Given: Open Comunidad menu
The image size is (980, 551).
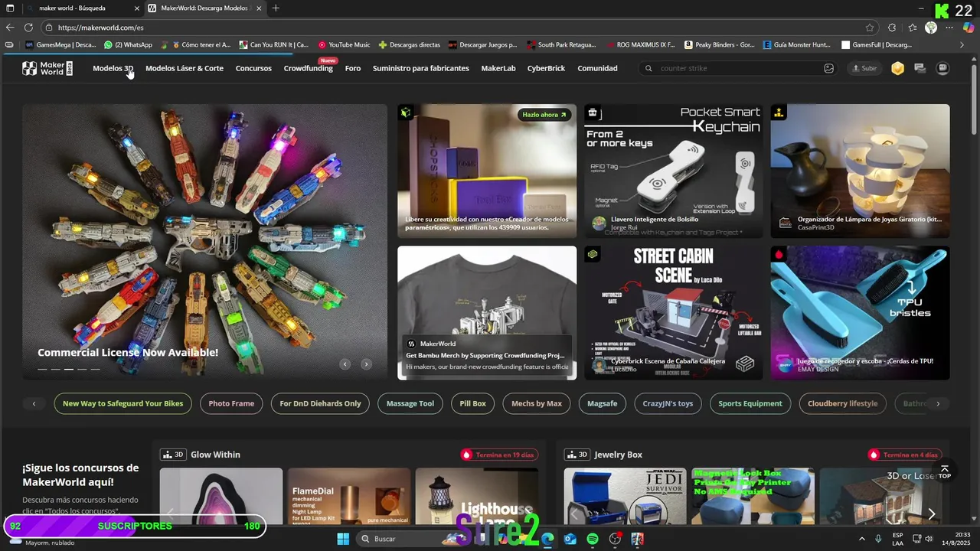Looking at the screenshot, I should (x=597, y=68).
